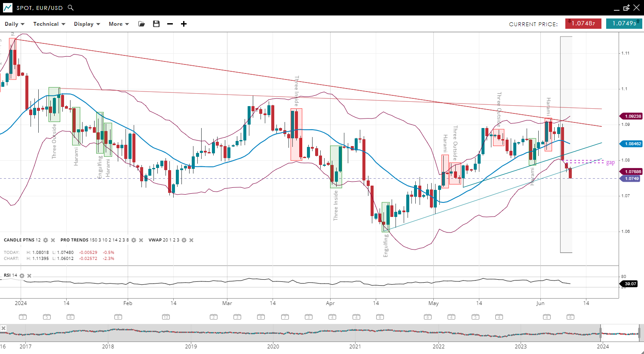Remove the RSI indicator panel
Viewport: 644px width, 354px height.
[x=29, y=275]
